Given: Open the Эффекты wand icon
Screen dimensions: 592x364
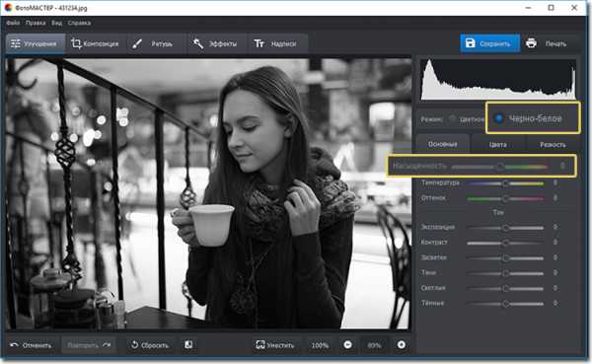Looking at the screenshot, I should pos(198,43).
